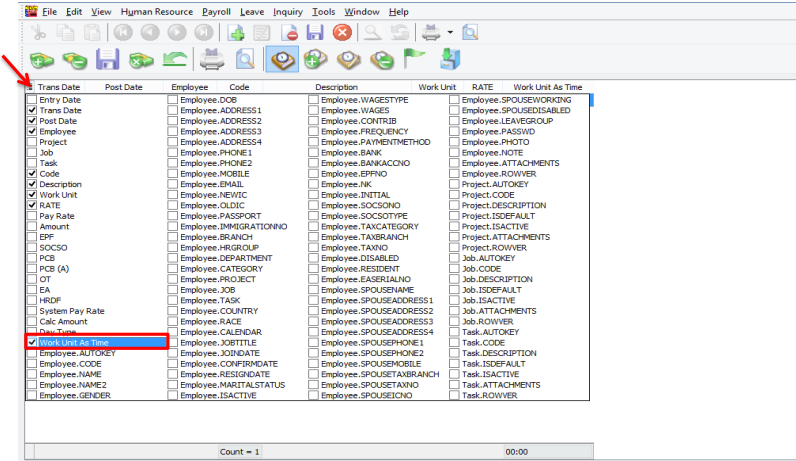This screenshot has width=796, height=461.
Task: Open the Payroll menu
Action: coord(216,12)
